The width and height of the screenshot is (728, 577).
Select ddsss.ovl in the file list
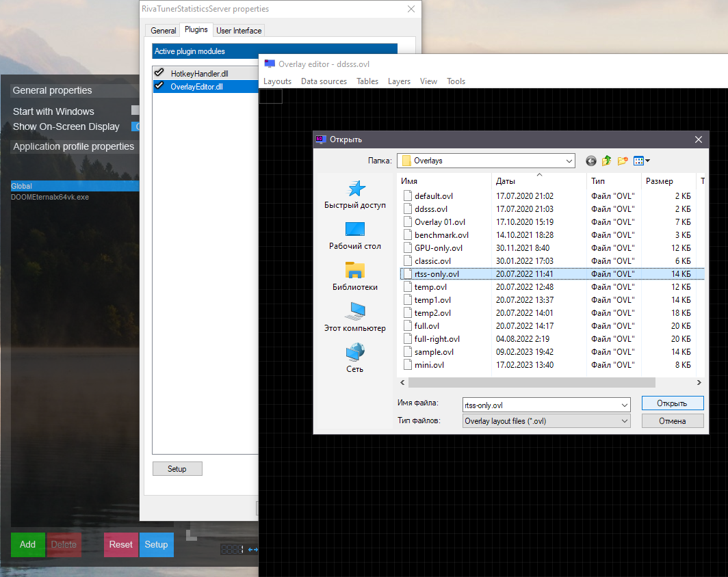[x=431, y=209]
